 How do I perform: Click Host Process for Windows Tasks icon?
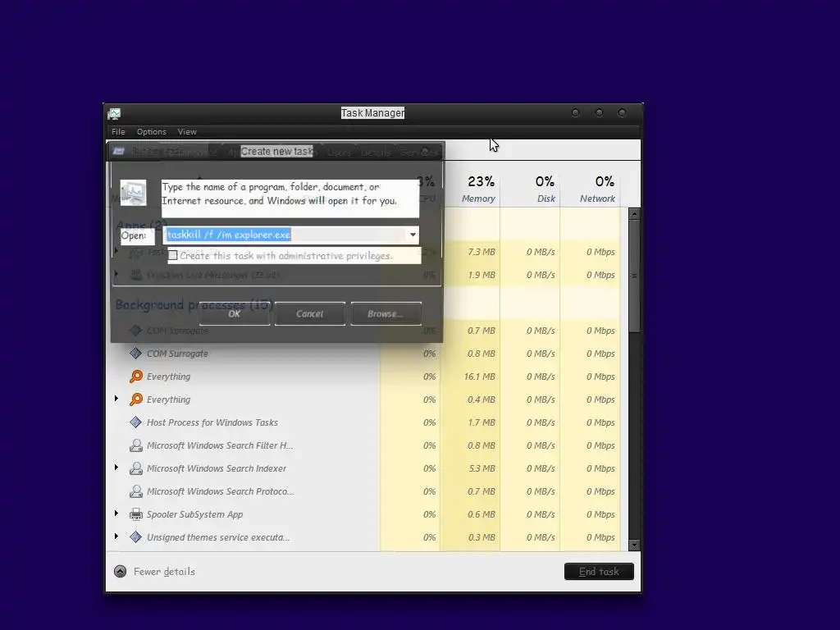click(x=135, y=422)
